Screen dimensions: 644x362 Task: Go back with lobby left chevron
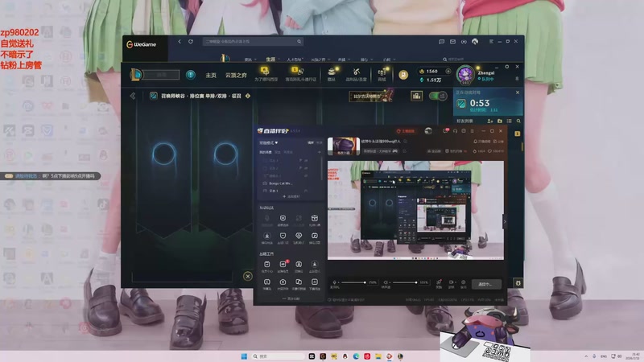pyautogui.click(x=133, y=96)
